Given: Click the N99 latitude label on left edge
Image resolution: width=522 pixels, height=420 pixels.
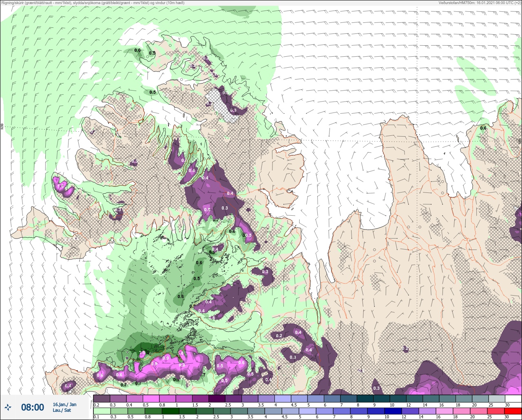Looking at the screenshot, I should [x=2, y=127].
